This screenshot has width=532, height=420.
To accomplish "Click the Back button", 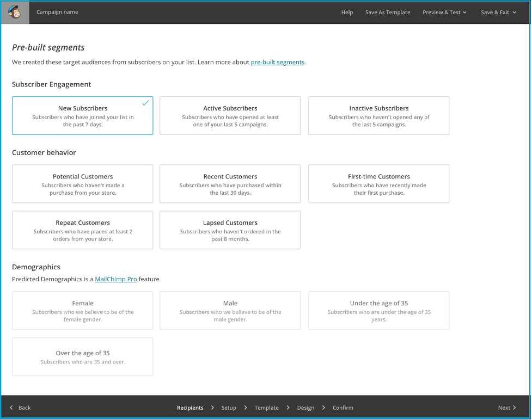I will (20, 407).
